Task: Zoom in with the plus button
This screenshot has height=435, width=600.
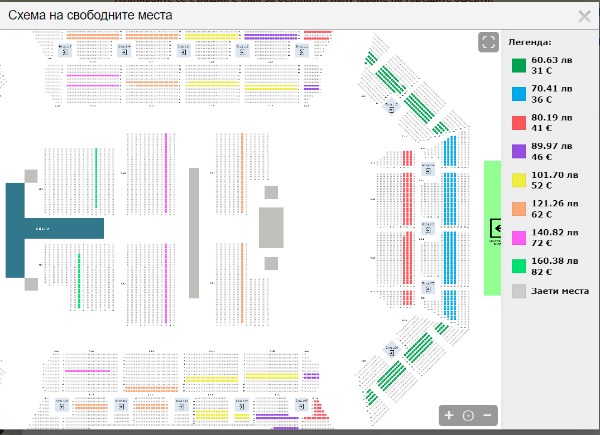Action: tap(449, 415)
